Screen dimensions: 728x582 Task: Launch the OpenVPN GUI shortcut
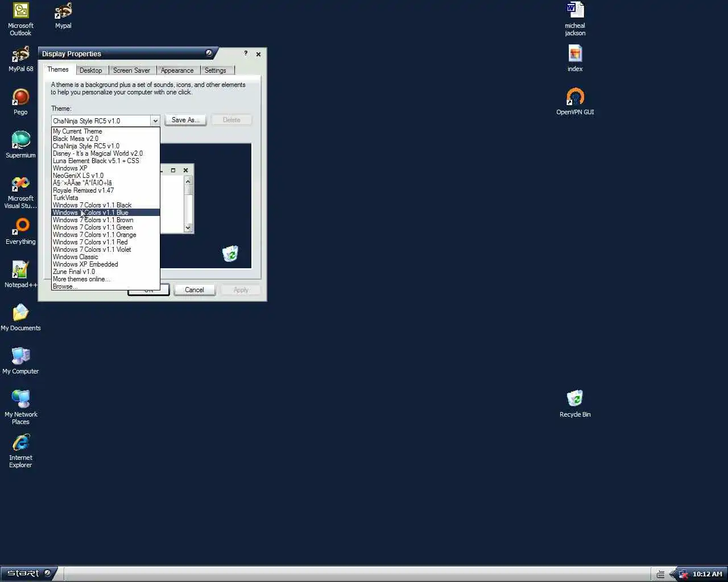click(575, 102)
